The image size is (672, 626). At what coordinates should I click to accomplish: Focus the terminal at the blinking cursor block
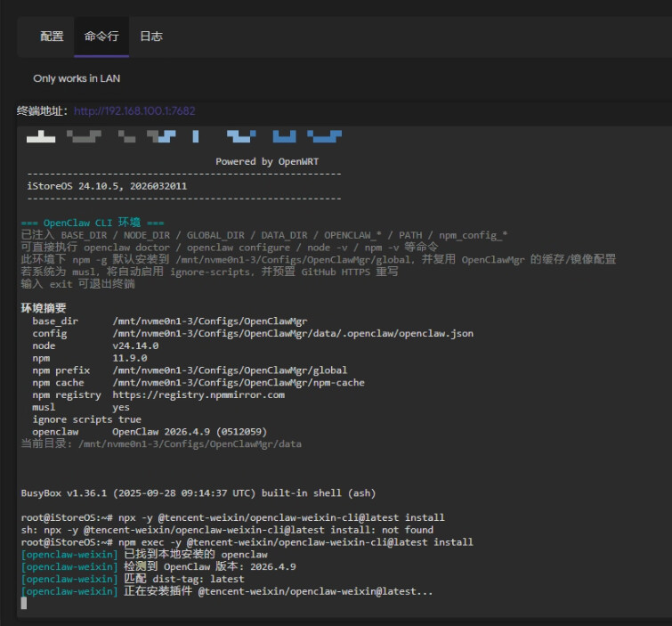24,603
